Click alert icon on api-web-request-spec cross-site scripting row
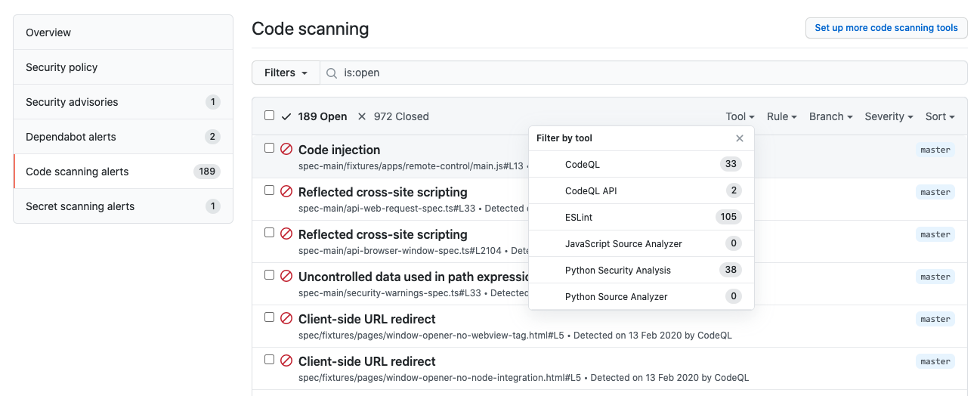The image size is (980, 396). point(286,192)
